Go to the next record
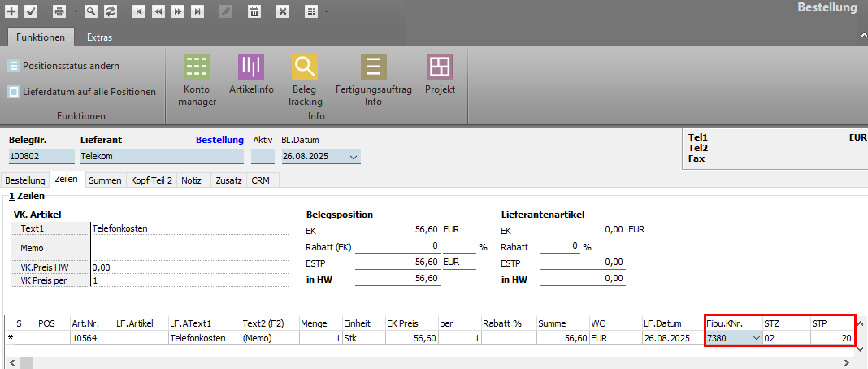Image resolution: width=868 pixels, height=369 pixels. coord(178,11)
